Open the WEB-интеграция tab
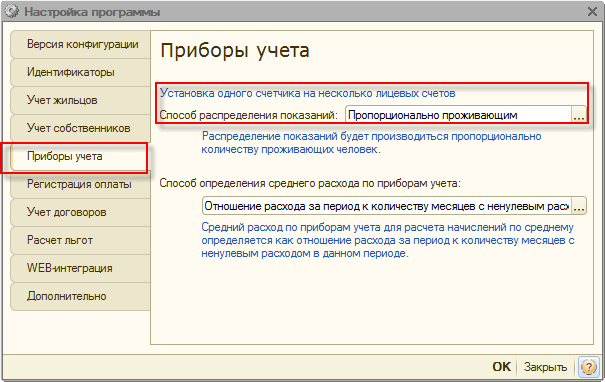 [80, 268]
